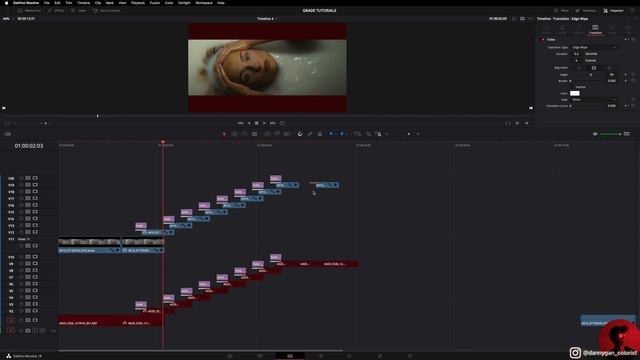Select the Blade edit tool
Viewport: 640px width, 360px height.
(254, 134)
